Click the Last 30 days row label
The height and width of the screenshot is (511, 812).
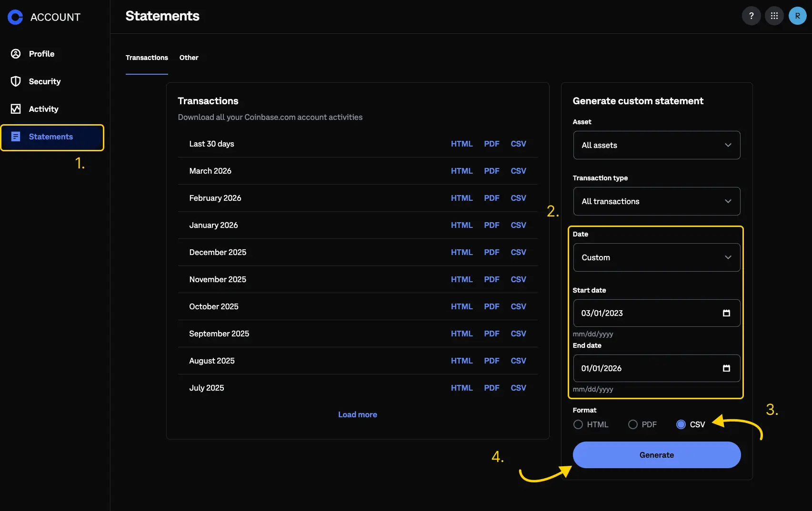(211, 144)
